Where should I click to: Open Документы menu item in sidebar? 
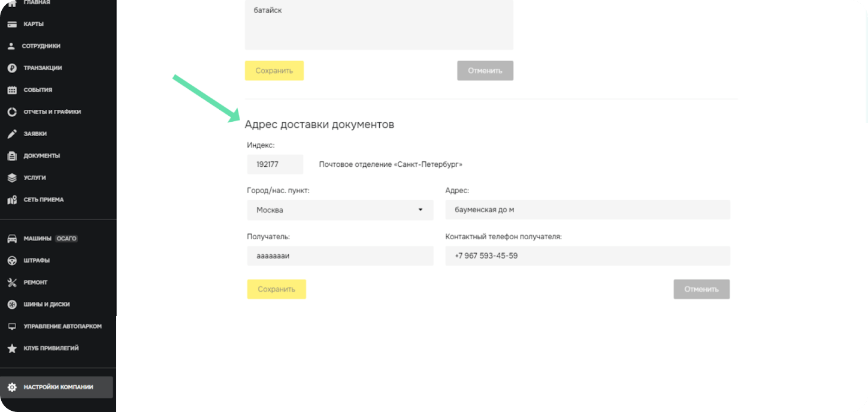point(41,156)
